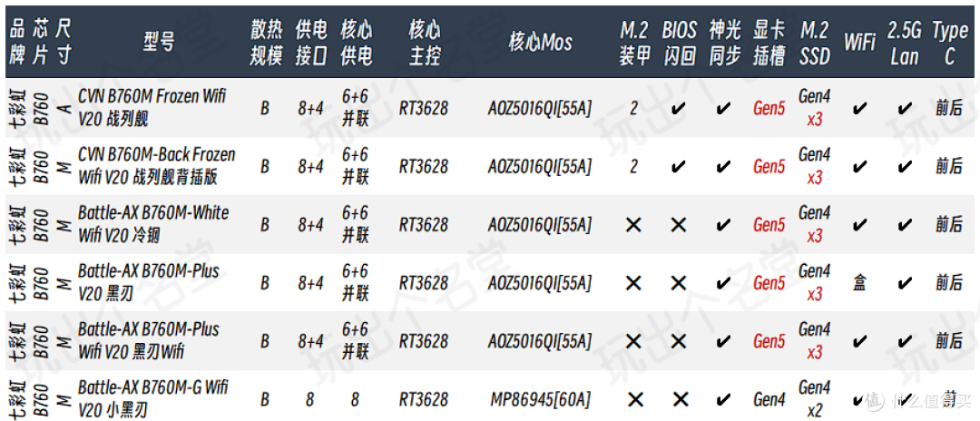Click BIOS flashback checkmark for CVN B760M Frozen
980x421 pixels.
click(679, 109)
